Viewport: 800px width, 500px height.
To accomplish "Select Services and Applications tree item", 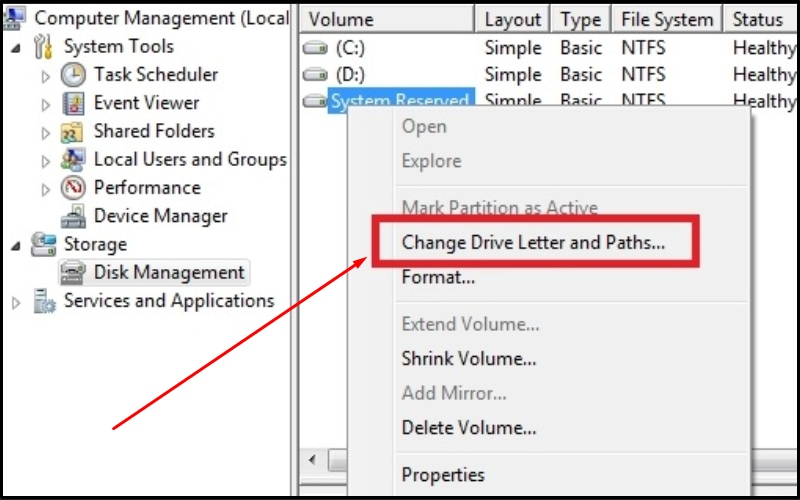I will pos(169,301).
